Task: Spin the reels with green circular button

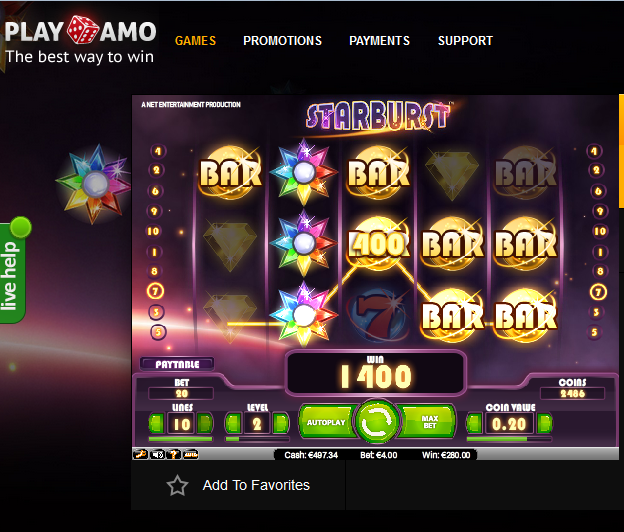Action: (x=376, y=422)
